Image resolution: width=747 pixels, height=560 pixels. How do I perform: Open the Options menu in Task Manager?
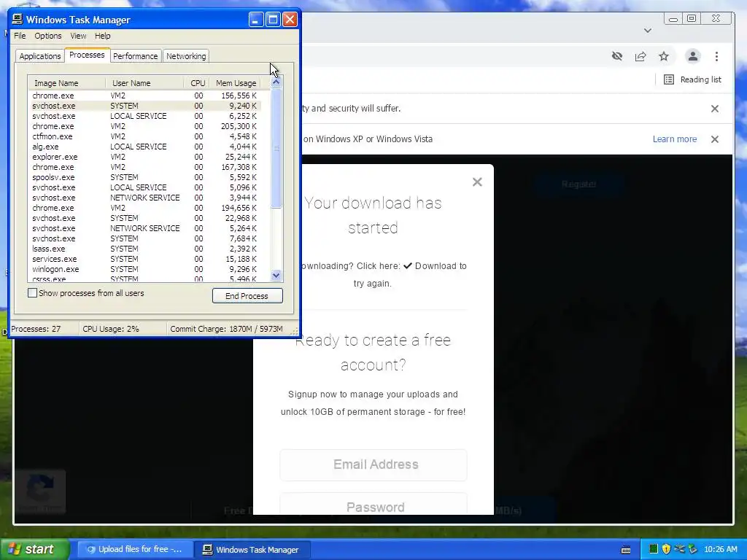point(47,36)
